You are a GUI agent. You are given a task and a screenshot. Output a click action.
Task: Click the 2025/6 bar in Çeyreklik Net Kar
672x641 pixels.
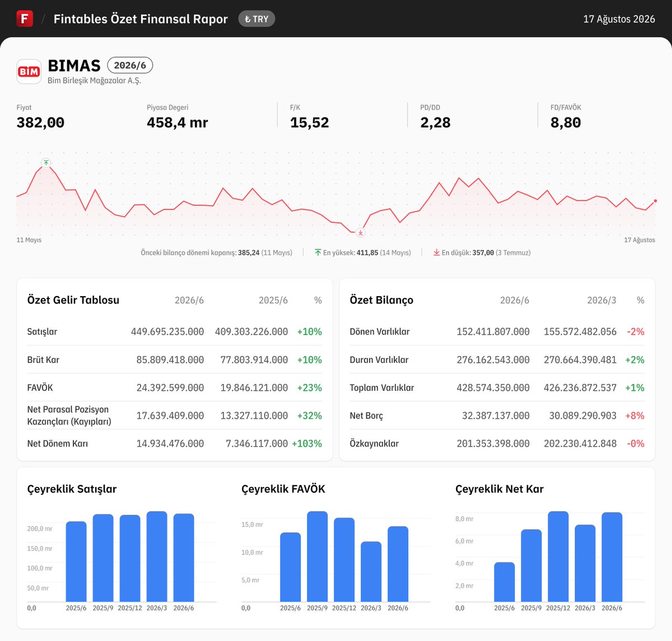[505, 582]
